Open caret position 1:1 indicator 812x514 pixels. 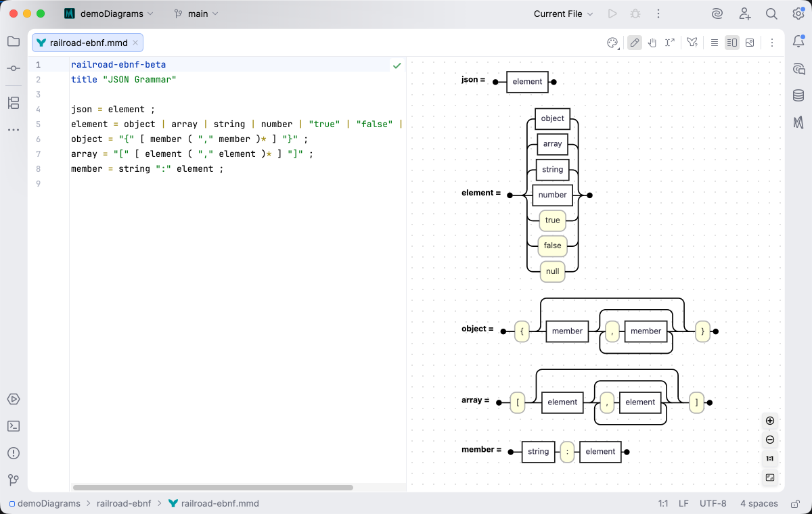click(x=663, y=503)
